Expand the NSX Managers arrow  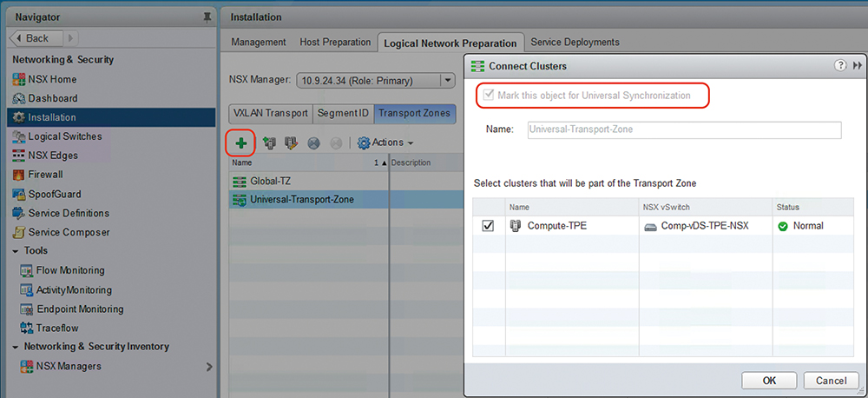click(x=208, y=367)
